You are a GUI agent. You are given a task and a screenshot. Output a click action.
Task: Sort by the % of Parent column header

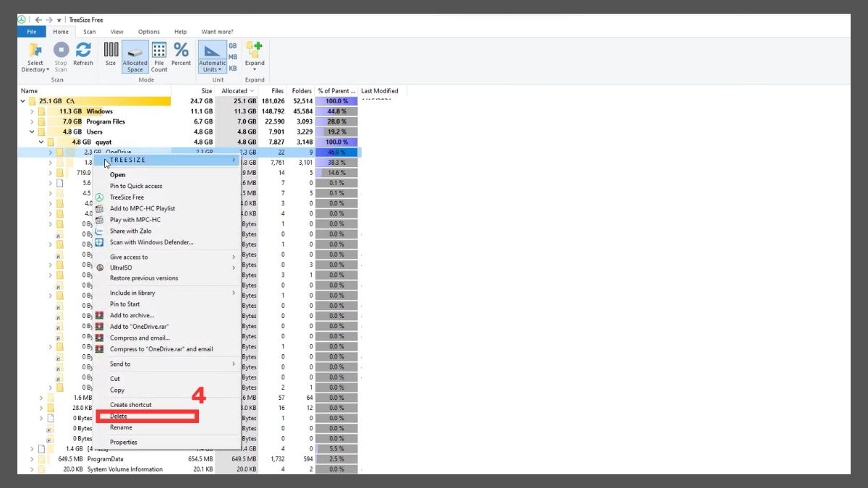pos(337,91)
